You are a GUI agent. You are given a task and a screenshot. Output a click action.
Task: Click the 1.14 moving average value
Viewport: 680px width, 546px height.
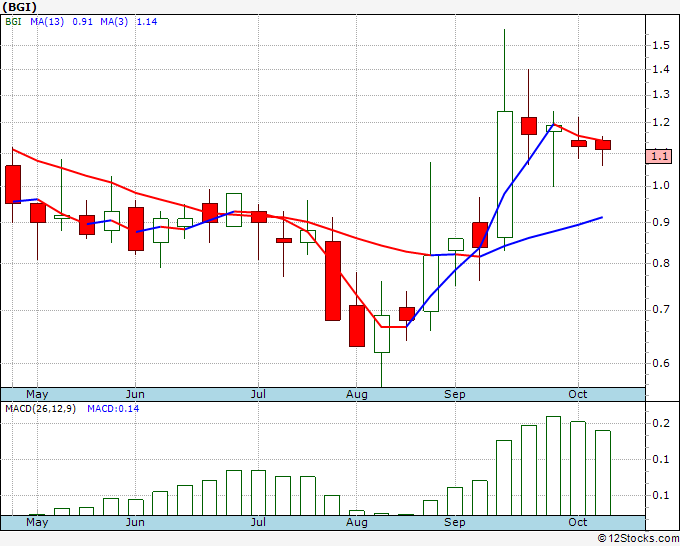(147, 22)
